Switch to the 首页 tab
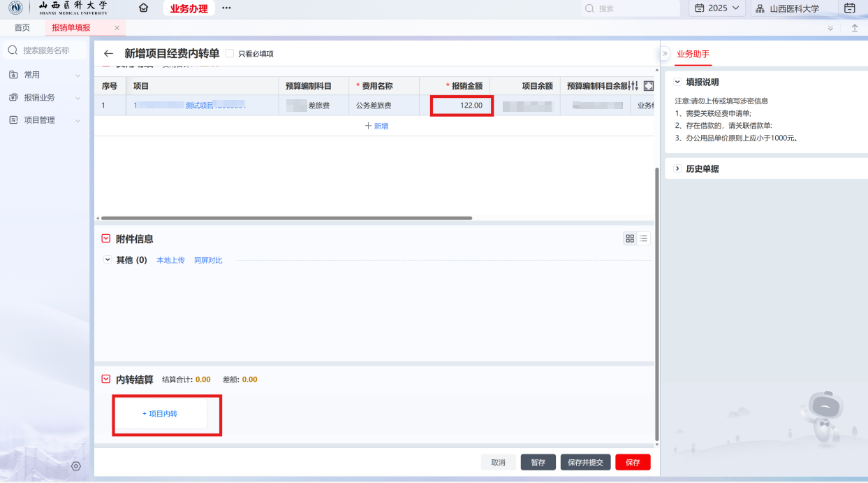Viewport: 868px width, 483px height. click(22, 27)
